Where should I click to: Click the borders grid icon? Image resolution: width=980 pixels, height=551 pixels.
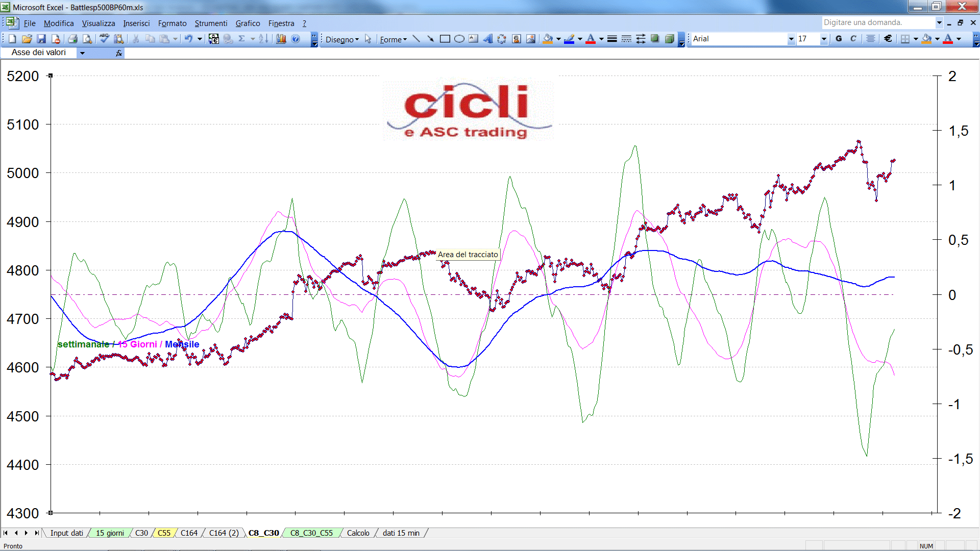pos(905,39)
